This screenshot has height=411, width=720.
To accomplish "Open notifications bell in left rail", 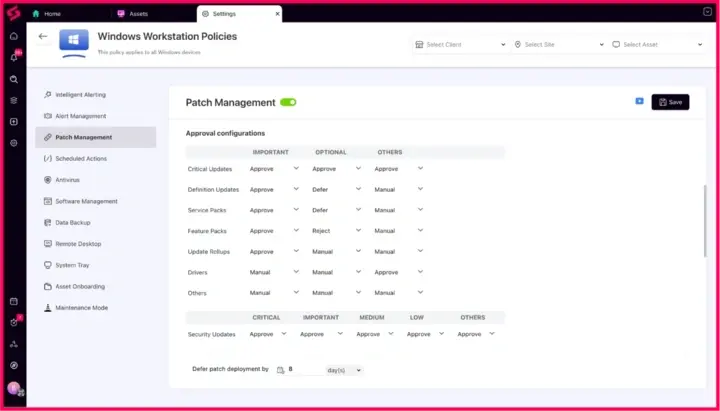I will [x=14, y=57].
